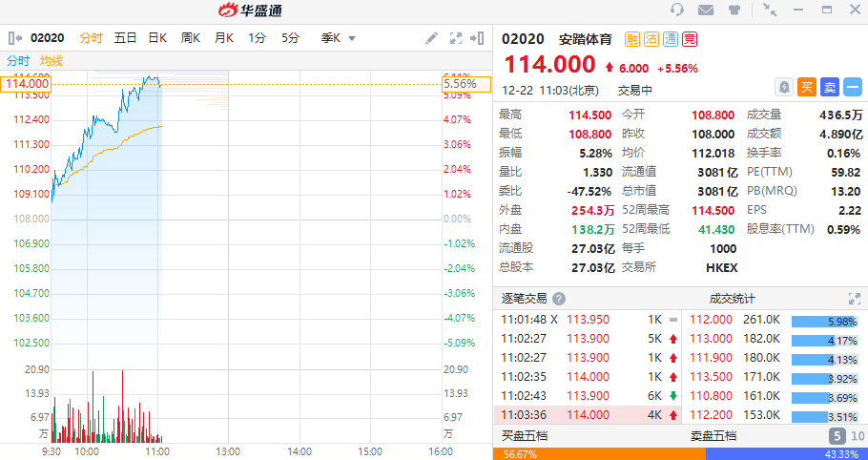The image size is (868, 460).
Task: Collapse the right quote panel icon
Action: (x=477, y=38)
